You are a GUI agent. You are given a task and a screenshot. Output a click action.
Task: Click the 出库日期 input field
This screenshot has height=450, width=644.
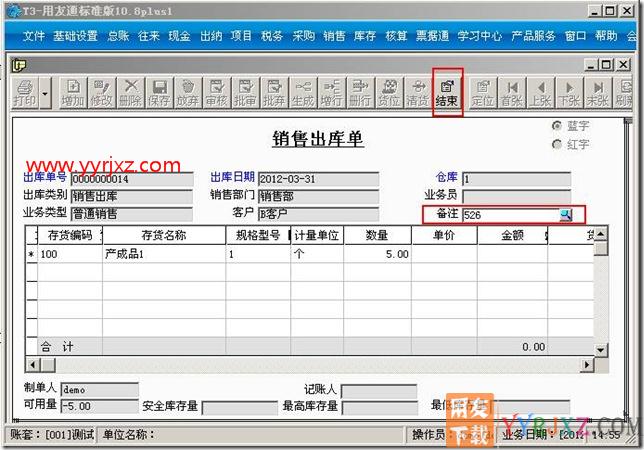point(319,179)
